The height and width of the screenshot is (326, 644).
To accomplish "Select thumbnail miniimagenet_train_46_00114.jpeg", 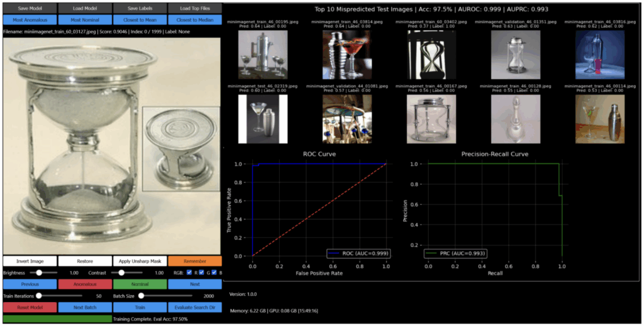I will click(x=599, y=119).
